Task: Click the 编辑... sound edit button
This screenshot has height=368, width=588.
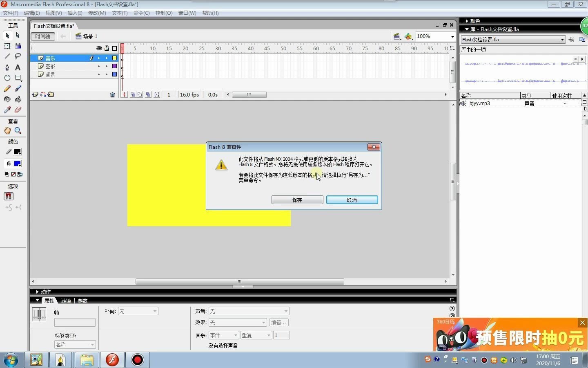Action: click(278, 323)
